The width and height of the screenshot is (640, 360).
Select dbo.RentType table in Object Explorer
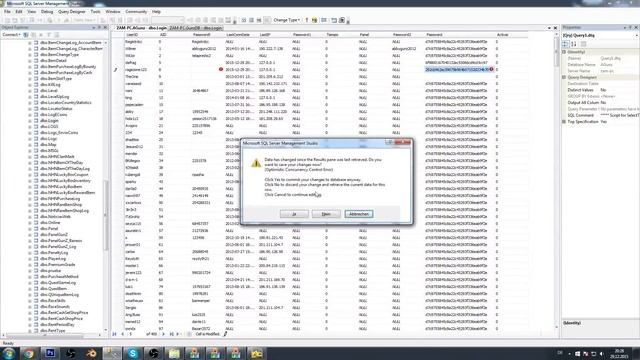tap(53, 331)
